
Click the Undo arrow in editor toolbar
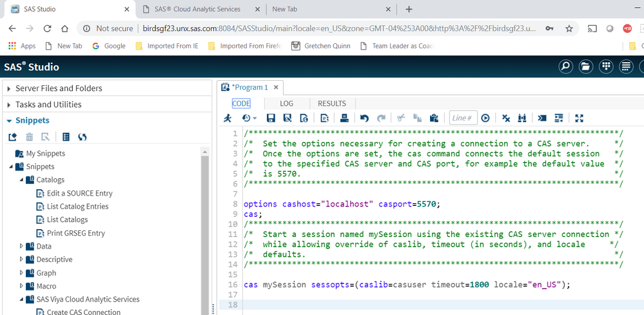click(x=364, y=118)
